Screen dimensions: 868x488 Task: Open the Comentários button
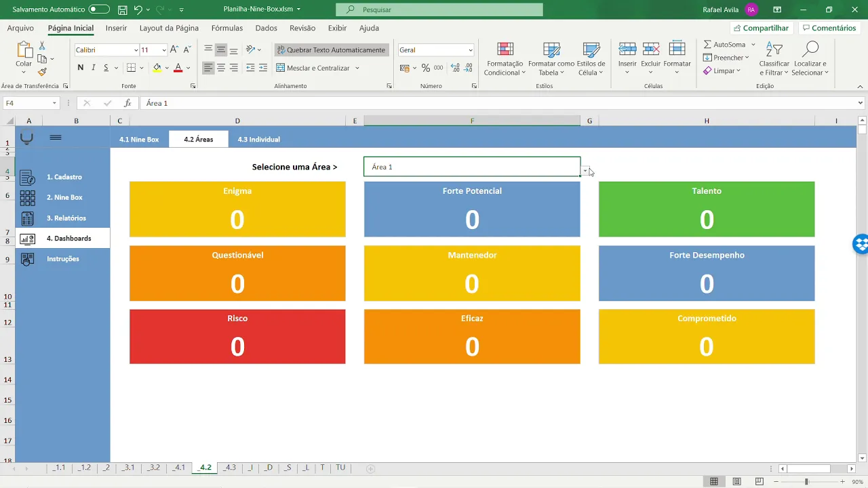click(828, 28)
